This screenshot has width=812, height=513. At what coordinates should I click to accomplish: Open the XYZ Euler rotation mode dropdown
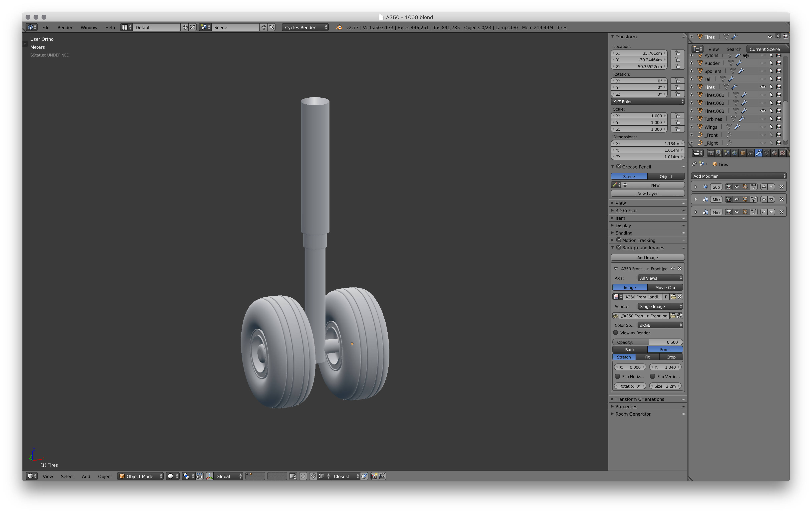point(647,102)
